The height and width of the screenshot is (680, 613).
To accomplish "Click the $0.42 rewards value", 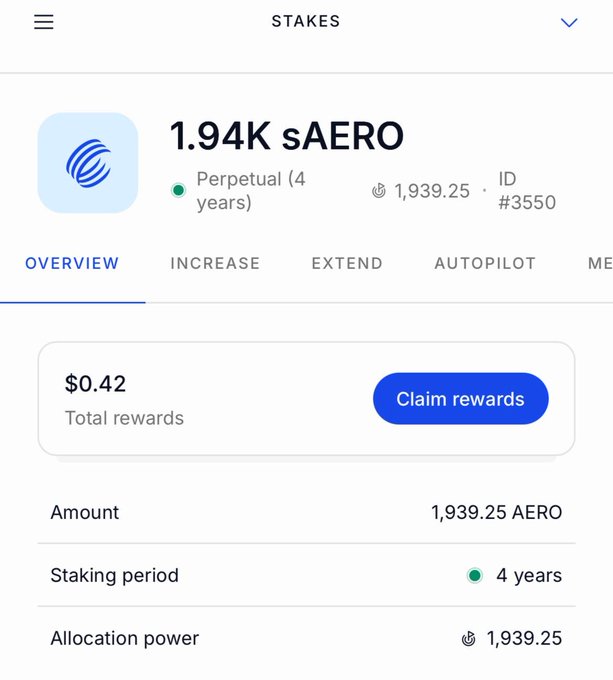I will (x=95, y=384).
